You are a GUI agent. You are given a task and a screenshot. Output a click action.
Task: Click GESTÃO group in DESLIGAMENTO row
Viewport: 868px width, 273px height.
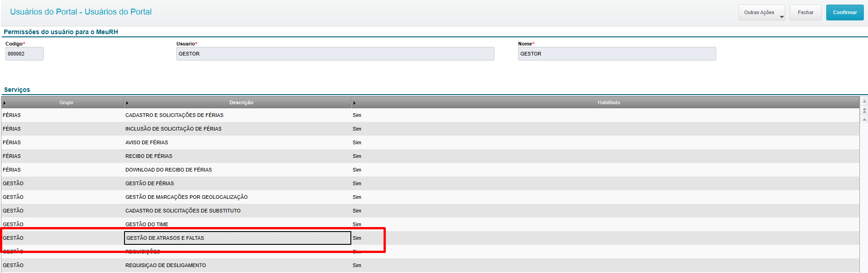pos(13,265)
